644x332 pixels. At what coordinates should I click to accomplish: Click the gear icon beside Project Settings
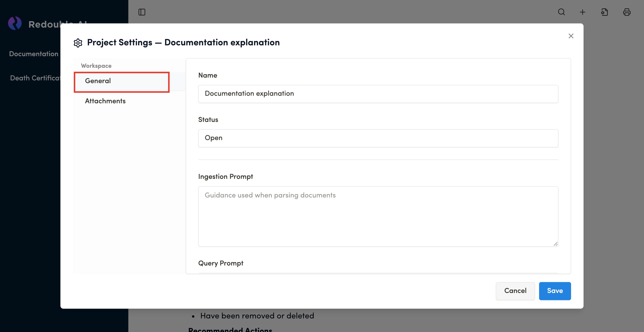point(78,43)
